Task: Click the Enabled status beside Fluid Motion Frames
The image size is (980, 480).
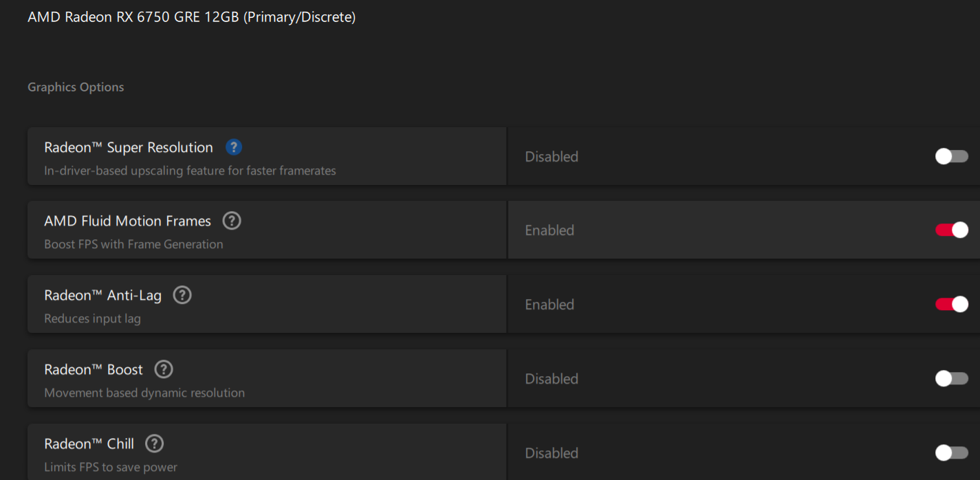Action: pyautogui.click(x=549, y=230)
